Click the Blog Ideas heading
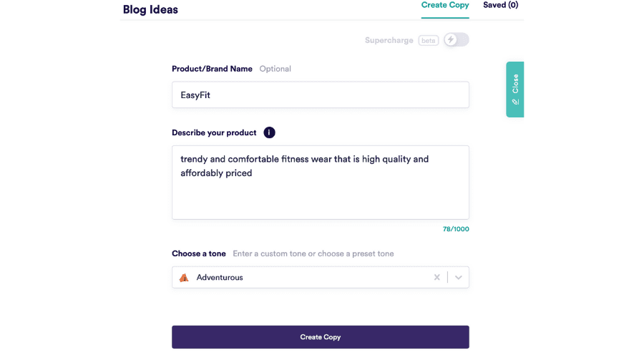The width and height of the screenshot is (644, 358). point(150,9)
